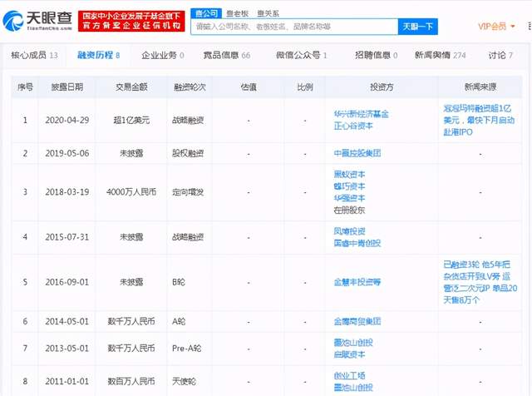Select the 查老板 search tab
Screen dimensions: 532x396
click(238, 13)
